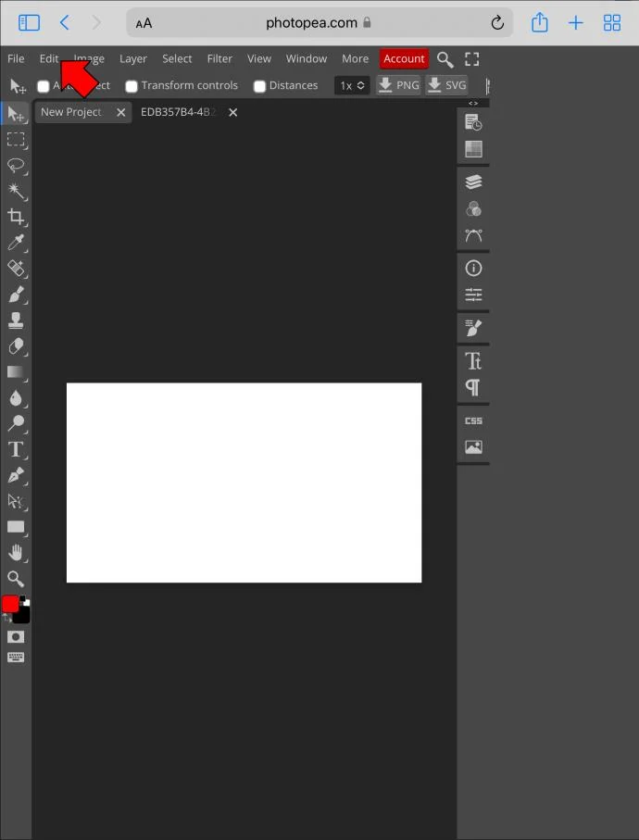
Task: Export image with PNG button
Action: pos(398,85)
